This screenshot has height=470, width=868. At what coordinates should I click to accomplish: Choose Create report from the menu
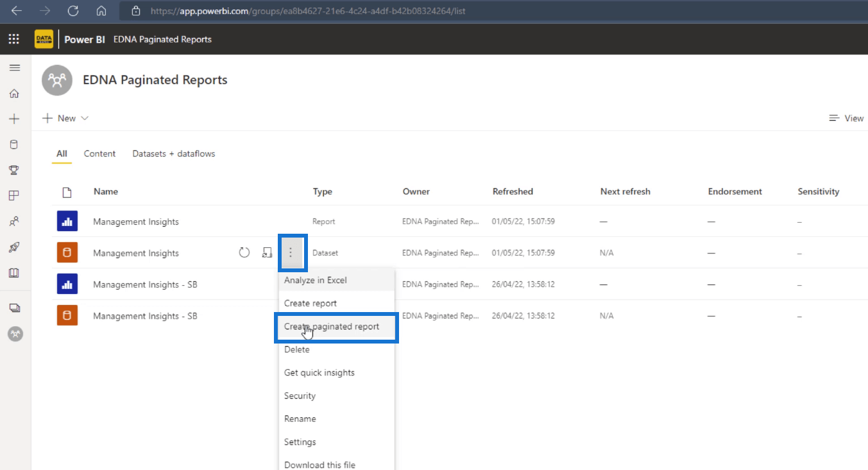(337, 303)
